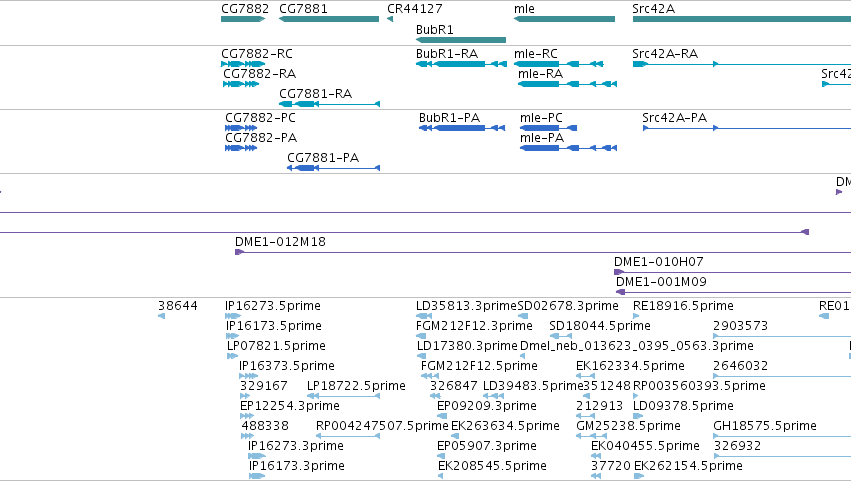
Task: Click the 2903573 feature
Action: [x=782, y=336]
